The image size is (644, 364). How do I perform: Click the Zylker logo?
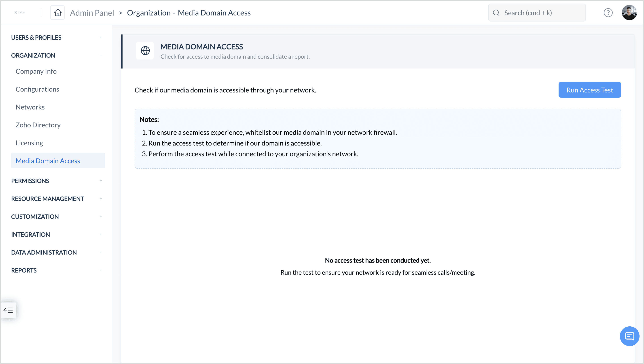pyautogui.click(x=20, y=13)
